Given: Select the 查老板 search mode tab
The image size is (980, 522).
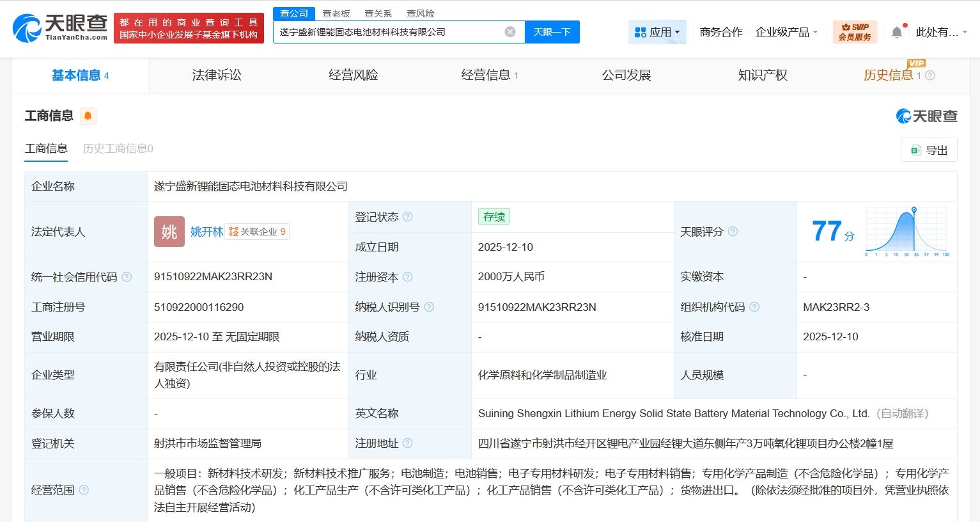Looking at the screenshot, I should tap(336, 13).
